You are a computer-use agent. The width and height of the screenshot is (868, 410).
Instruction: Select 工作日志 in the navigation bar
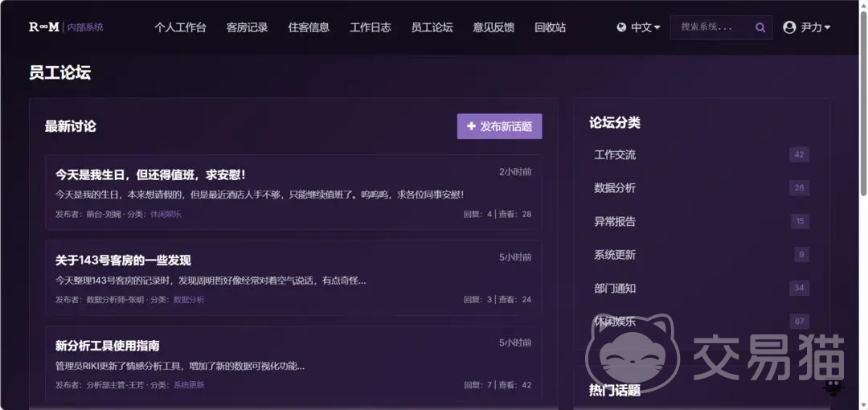tap(371, 27)
